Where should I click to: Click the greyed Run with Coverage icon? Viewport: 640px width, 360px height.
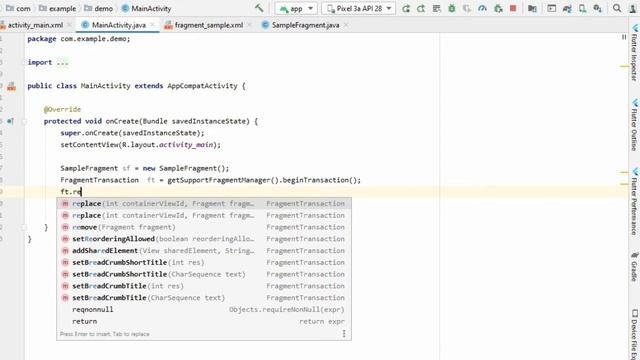(467, 9)
